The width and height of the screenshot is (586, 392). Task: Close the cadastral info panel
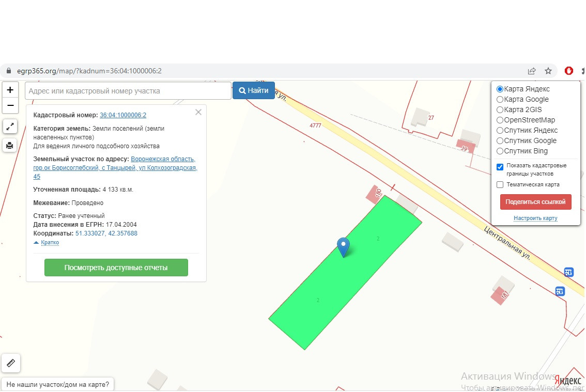(x=198, y=112)
